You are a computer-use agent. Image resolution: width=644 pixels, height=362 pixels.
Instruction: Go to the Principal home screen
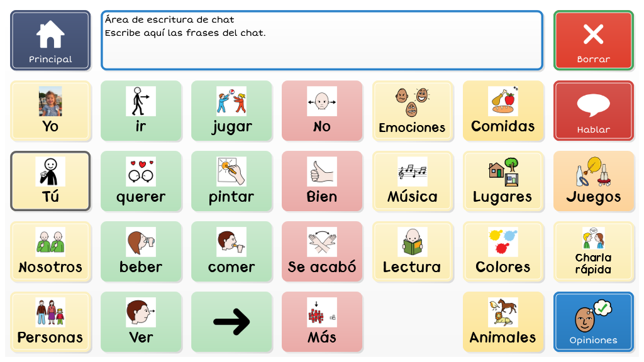click(50, 40)
